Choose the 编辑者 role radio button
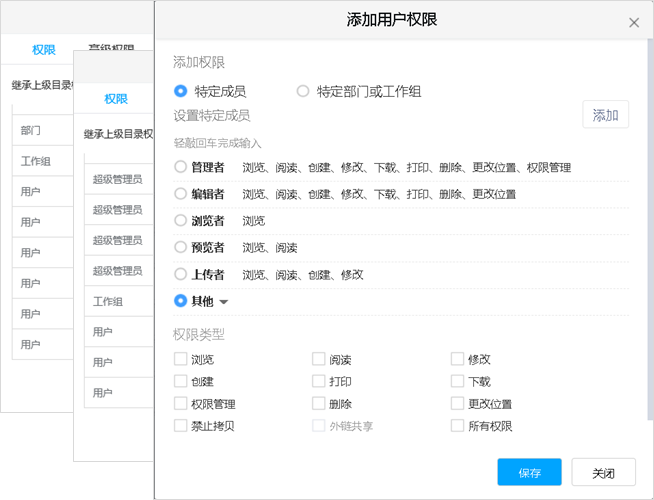The height and width of the screenshot is (500, 654). (181, 194)
